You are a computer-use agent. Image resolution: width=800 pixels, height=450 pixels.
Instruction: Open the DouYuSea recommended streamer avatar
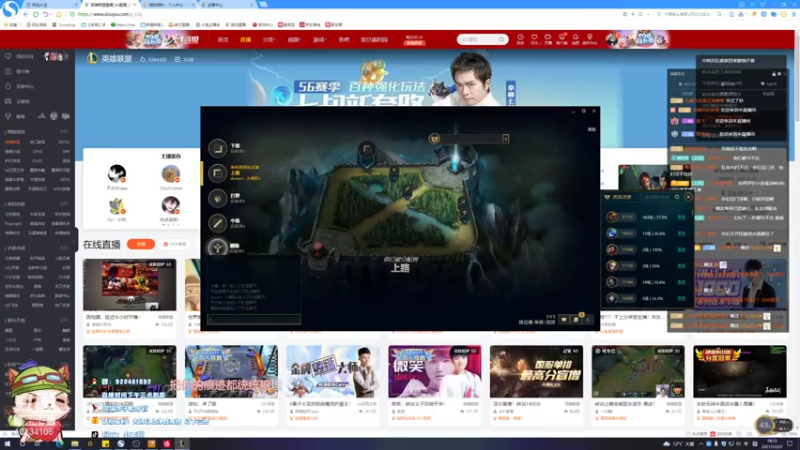pyautogui.click(x=170, y=174)
